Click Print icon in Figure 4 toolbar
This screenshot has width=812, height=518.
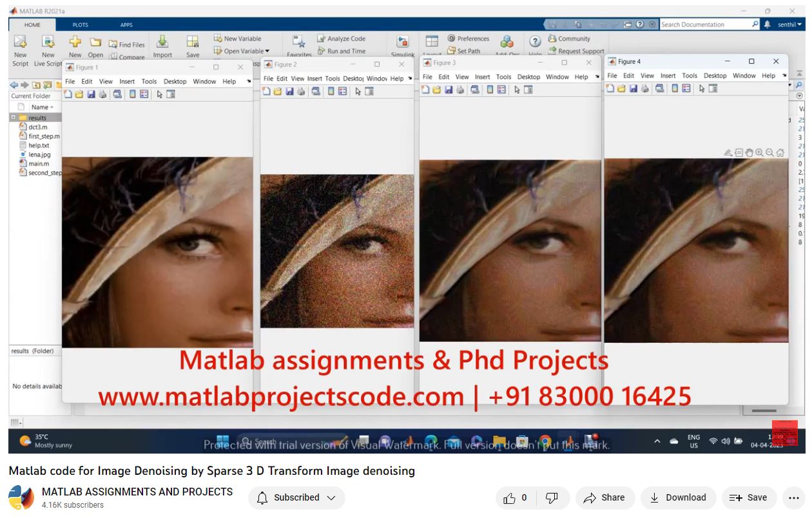(645, 88)
